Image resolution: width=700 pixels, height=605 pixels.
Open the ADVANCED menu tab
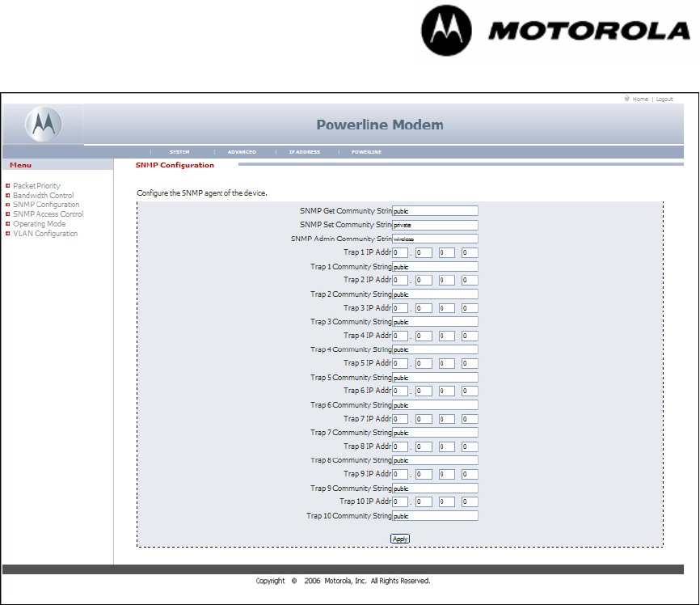click(242, 152)
